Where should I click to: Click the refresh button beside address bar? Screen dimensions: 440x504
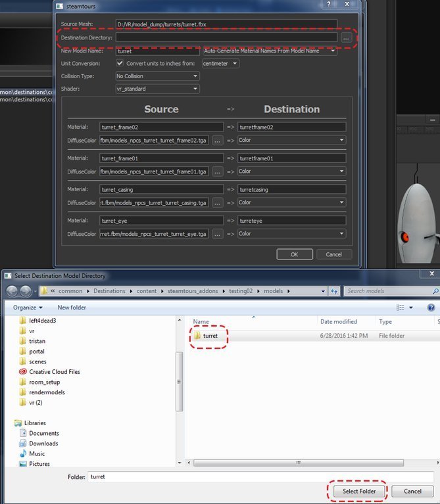click(x=334, y=290)
